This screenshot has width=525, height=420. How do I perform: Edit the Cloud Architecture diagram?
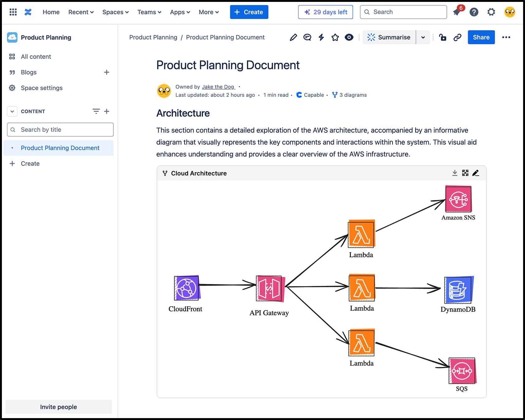pyautogui.click(x=475, y=173)
